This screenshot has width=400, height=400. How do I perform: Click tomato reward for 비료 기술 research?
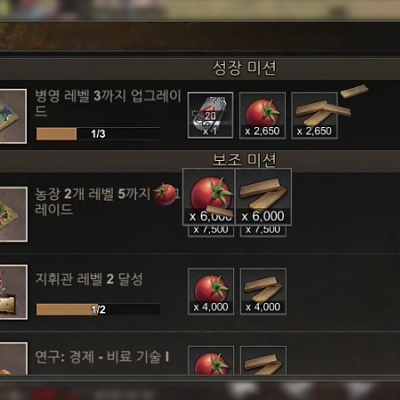[211, 360]
